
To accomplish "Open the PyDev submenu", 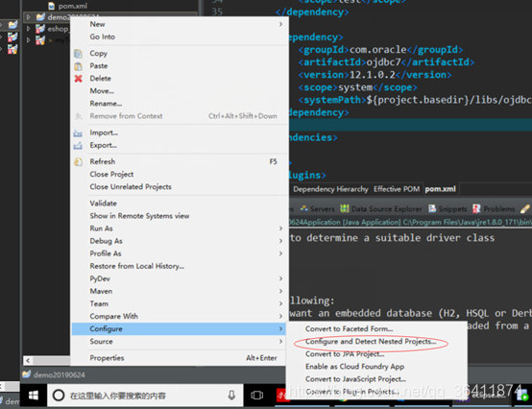I will pyautogui.click(x=180, y=278).
